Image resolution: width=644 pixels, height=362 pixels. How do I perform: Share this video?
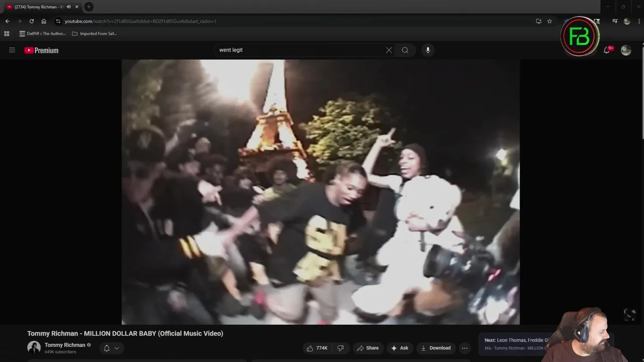tap(367, 348)
